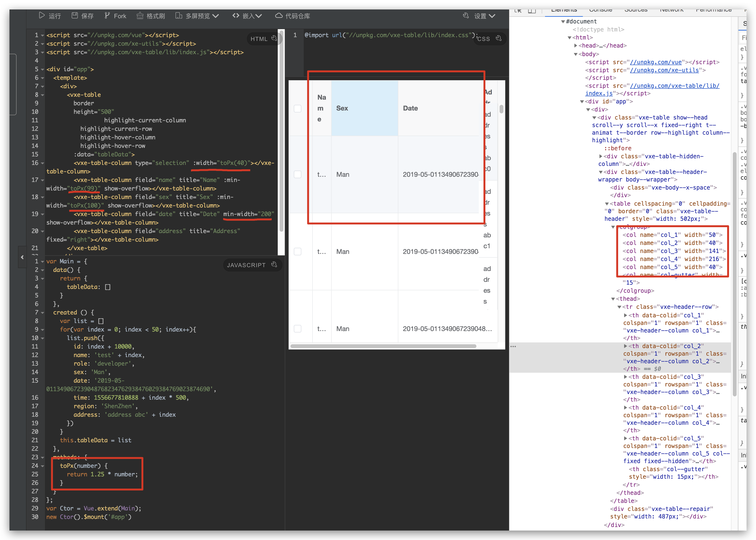Check the first data row checkbox

coord(297,174)
